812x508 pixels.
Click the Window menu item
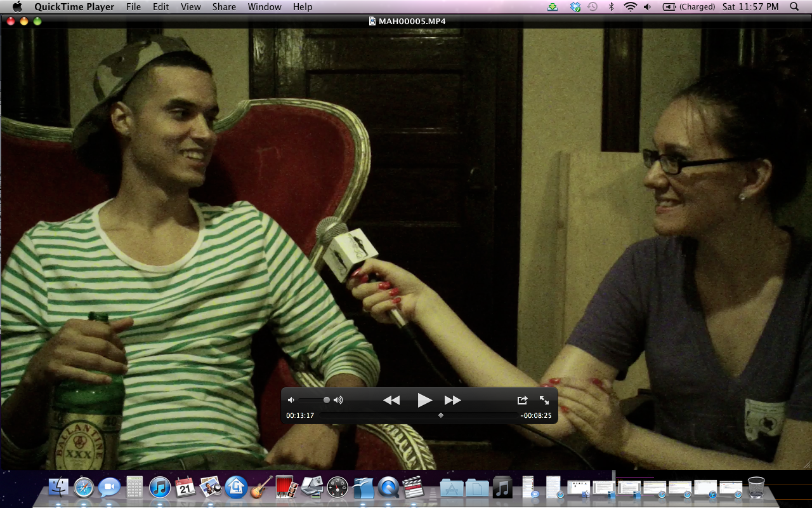(x=265, y=7)
